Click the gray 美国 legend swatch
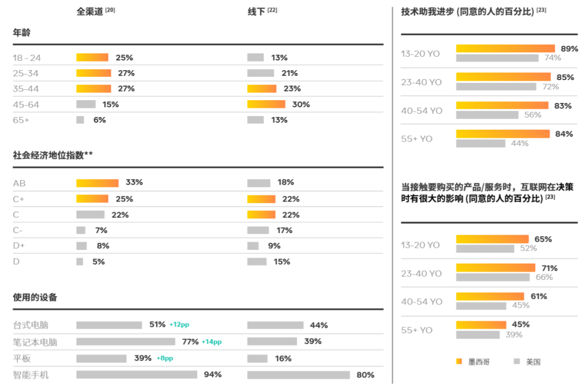This screenshot has width=588, height=390. [517, 362]
